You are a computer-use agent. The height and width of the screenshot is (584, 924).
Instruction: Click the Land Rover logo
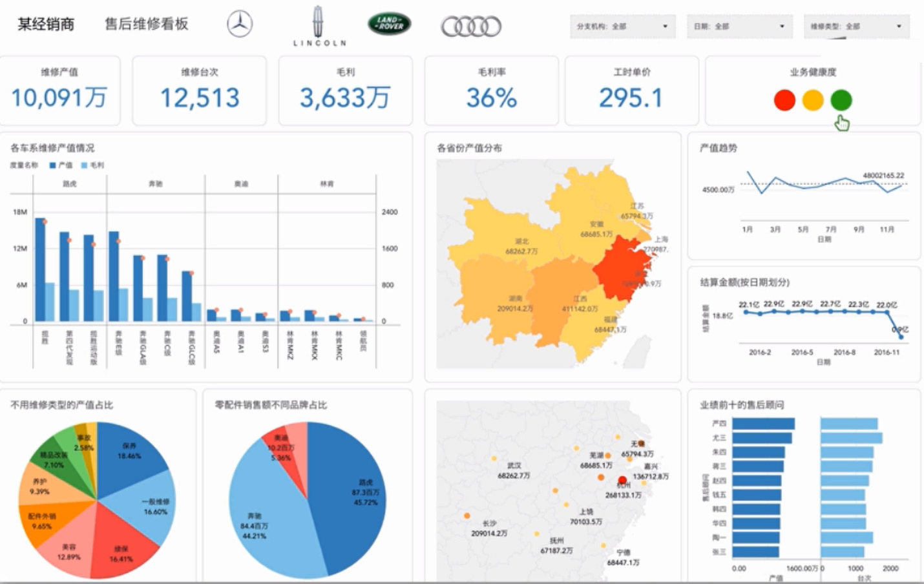[x=390, y=23]
